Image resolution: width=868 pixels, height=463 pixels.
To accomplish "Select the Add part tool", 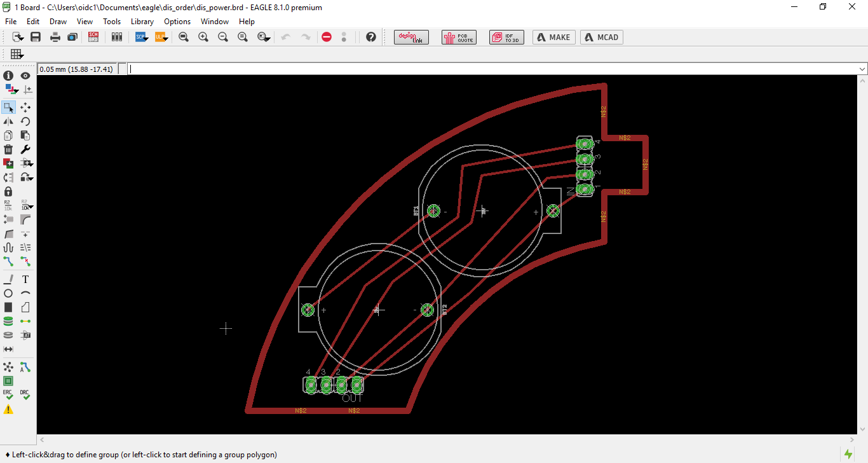I will pos(8,163).
